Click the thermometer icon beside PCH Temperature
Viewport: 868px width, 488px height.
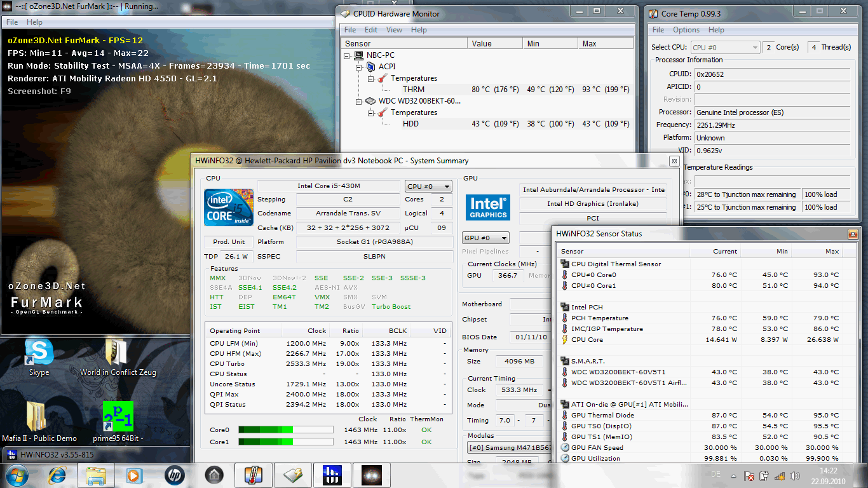tap(564, 318)
